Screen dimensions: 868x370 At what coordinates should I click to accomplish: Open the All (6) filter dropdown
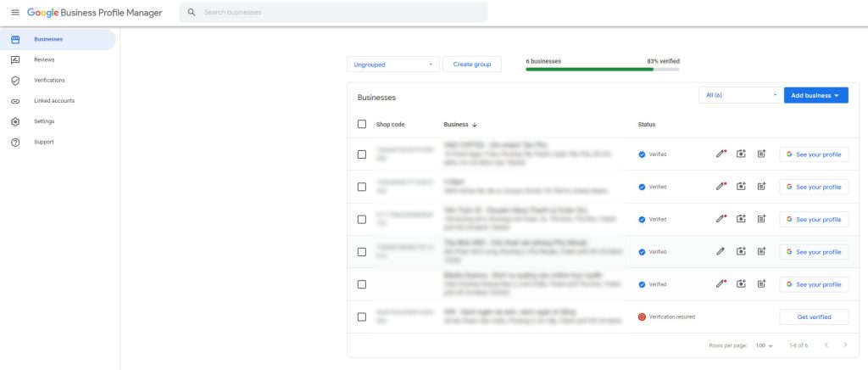(x=741, y=95)
